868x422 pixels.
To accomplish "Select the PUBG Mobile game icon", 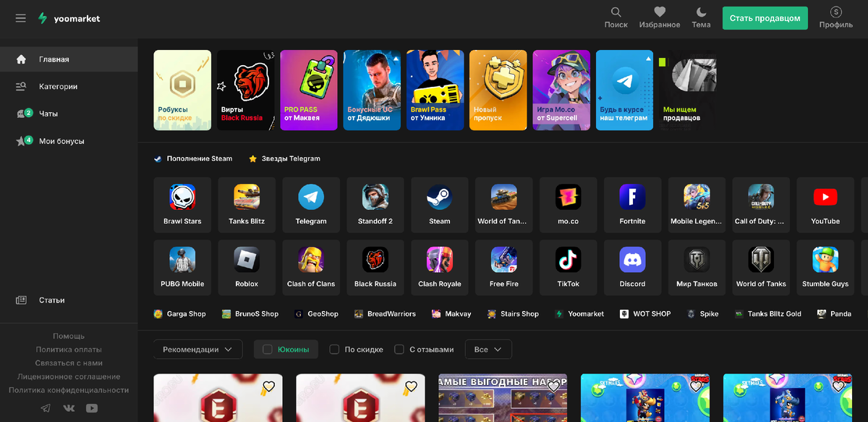I will tap(182, 268).
